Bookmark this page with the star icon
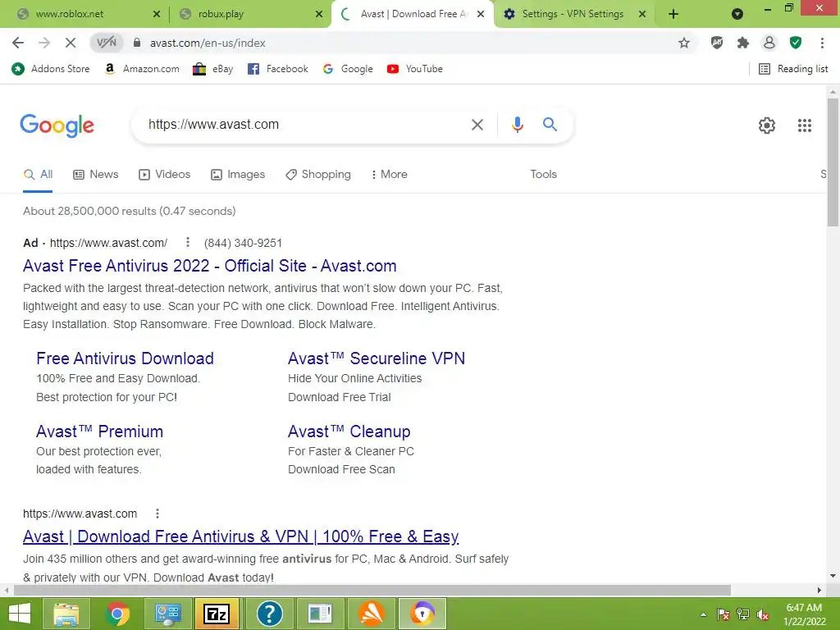Image resolution: width=840 pixels, height=630 pixels. tap(684, 43)
